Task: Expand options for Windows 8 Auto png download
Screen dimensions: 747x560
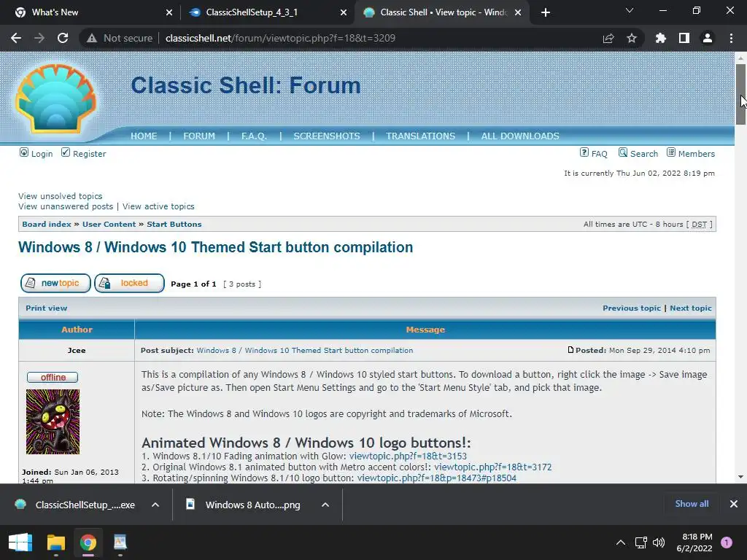Action: 325,505
